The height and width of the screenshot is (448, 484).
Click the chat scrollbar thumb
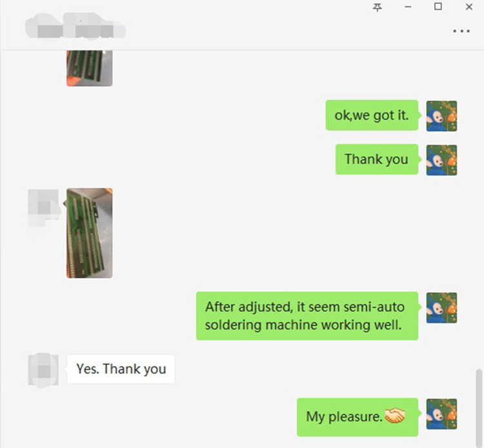point(479,407)
